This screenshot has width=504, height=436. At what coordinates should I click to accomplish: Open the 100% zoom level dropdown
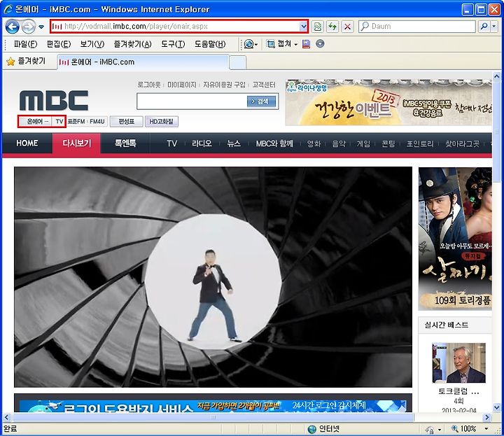486,428
